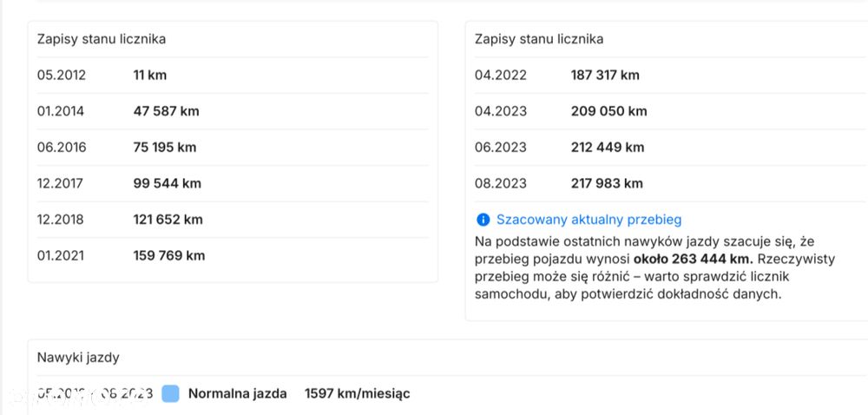This screenshot has width=868, height=415.
Task: Click the 06.2023 odometer record
Action: point(500,147)
